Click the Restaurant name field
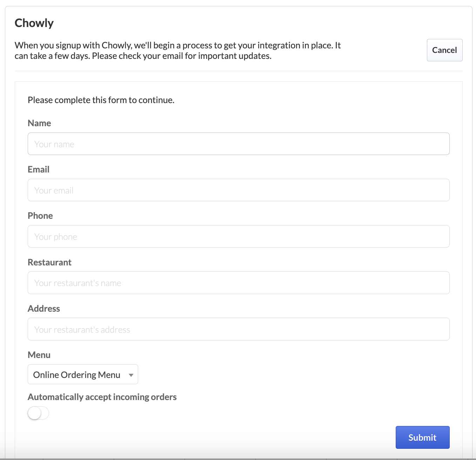Screen dimensions: 476x460 [238, 283]
